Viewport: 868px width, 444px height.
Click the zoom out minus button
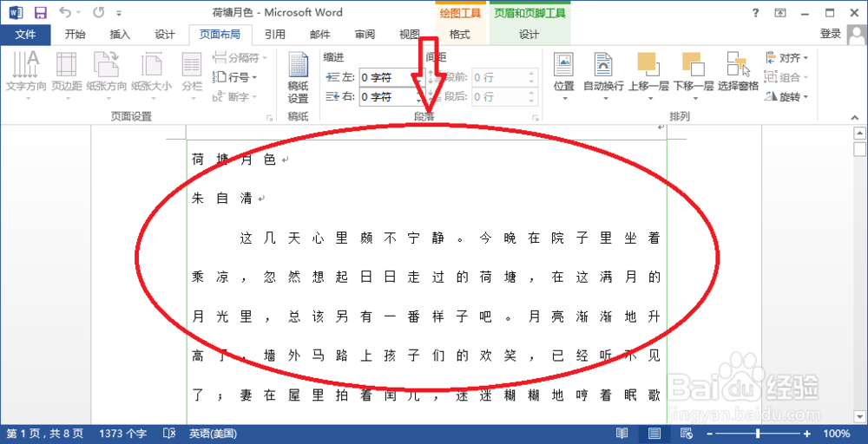click(x=709, y=434)
